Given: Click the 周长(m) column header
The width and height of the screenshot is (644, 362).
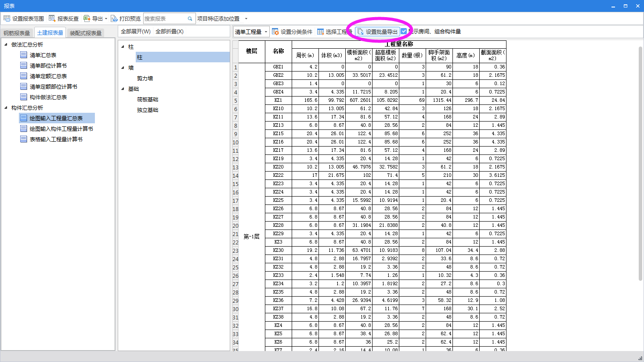Looking at the screenshot, I should click(x=305, y=55).
